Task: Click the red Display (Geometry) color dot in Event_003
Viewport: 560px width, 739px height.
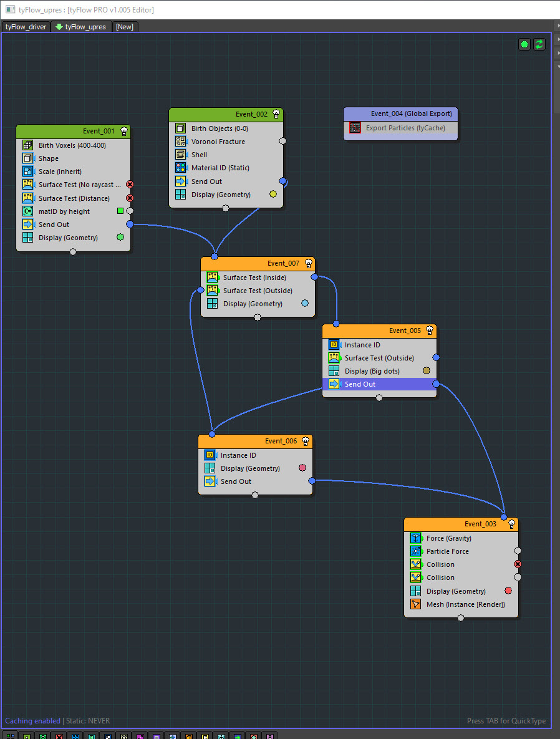Action: 508,591
